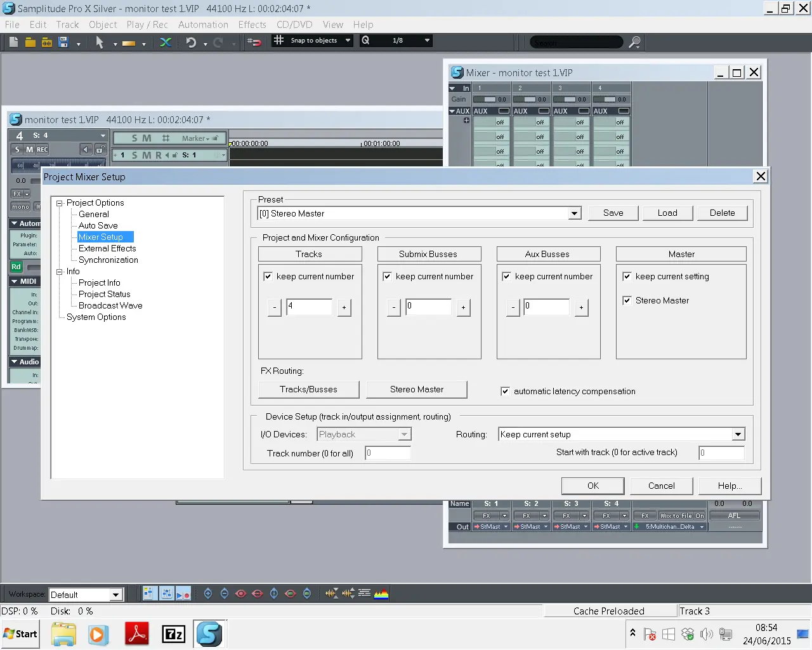
Task: Open the Automation menu
Action: click(x=203, y=25)
